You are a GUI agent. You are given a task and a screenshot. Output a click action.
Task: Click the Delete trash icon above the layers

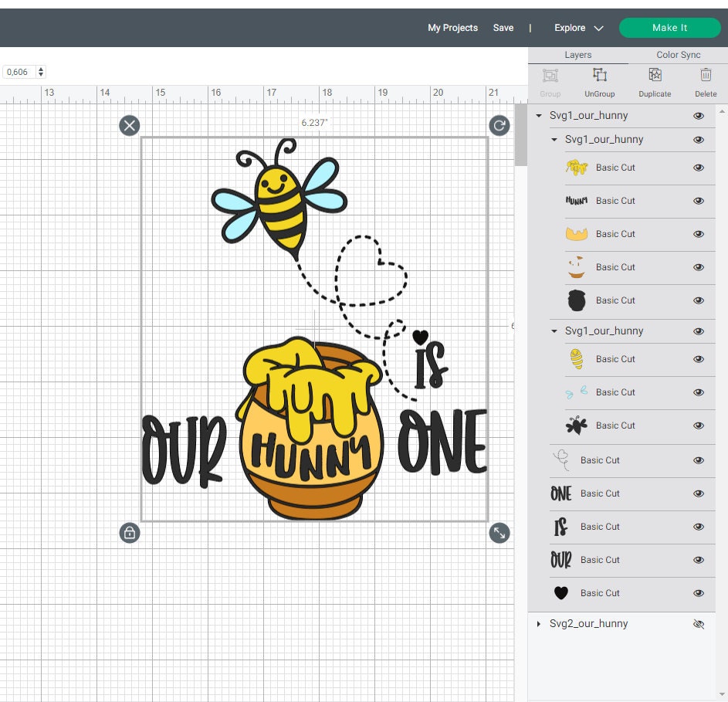(x=706, y=80)
